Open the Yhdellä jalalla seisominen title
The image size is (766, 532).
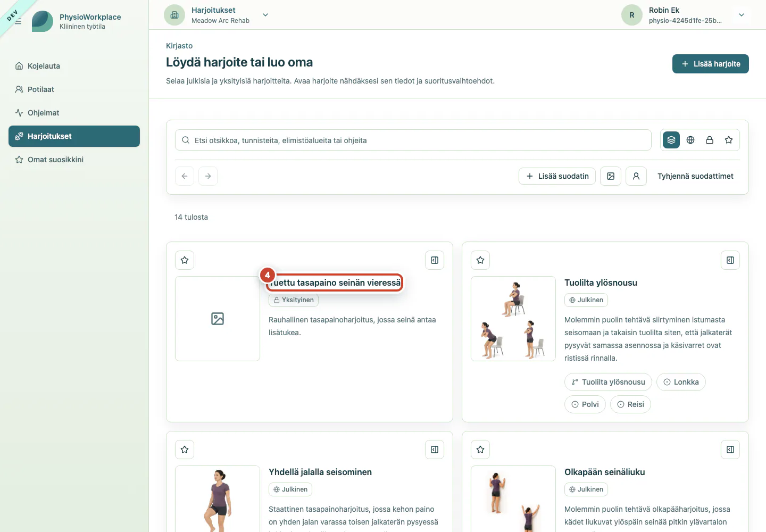tap(320, 472)
